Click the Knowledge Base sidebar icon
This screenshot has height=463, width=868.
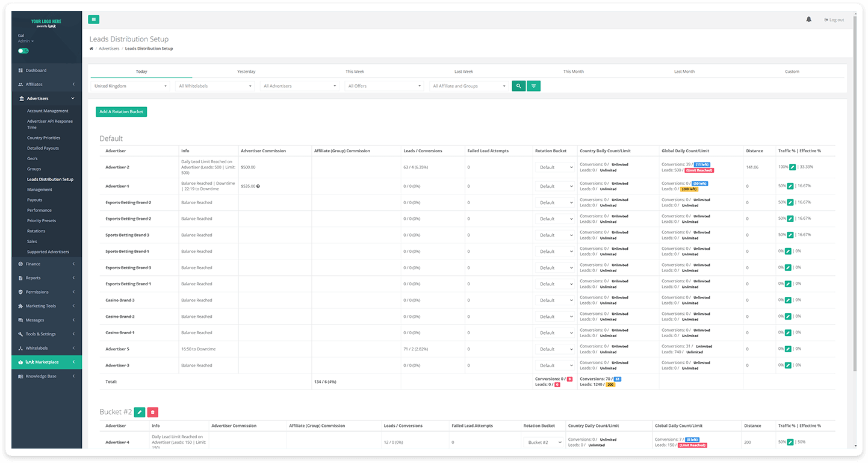point(20,376)
